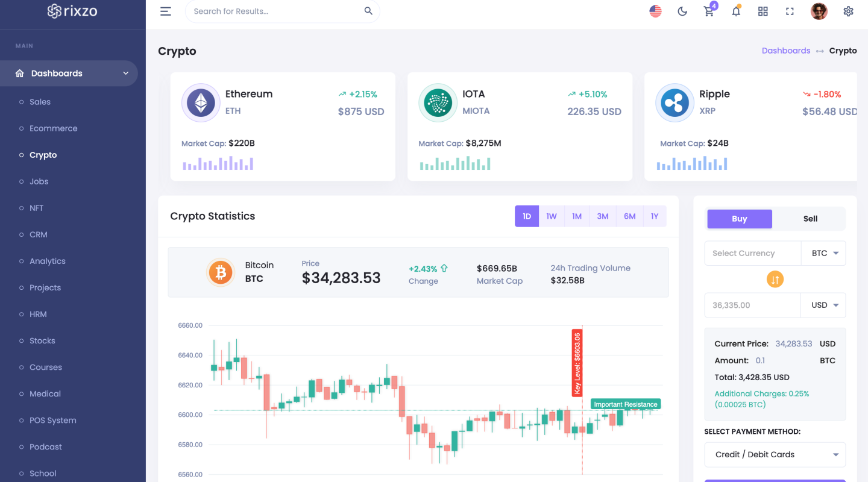Screen dimensions: 868x482
Task: Select the Sell toggle option
Action: click(x=810, y=219)
